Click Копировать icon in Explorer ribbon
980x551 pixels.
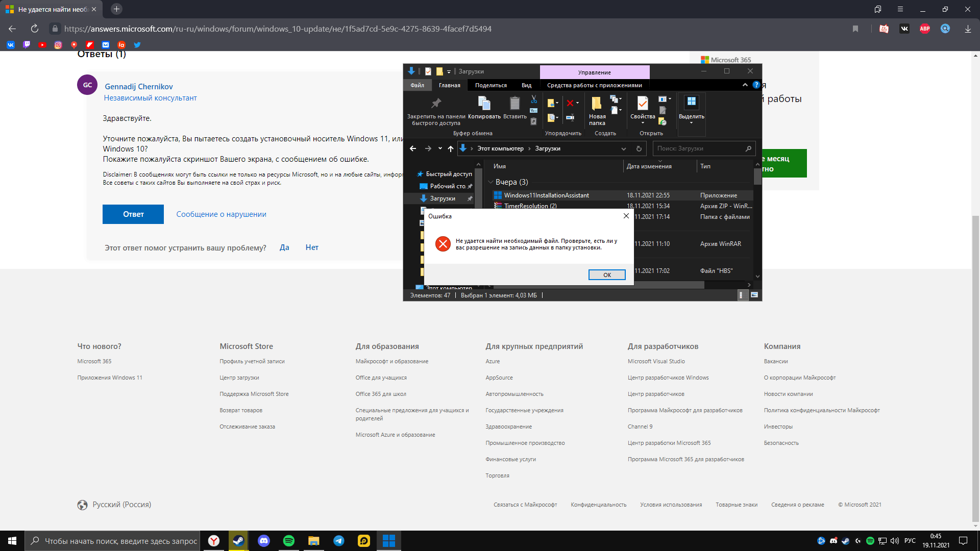coord(484,104)
